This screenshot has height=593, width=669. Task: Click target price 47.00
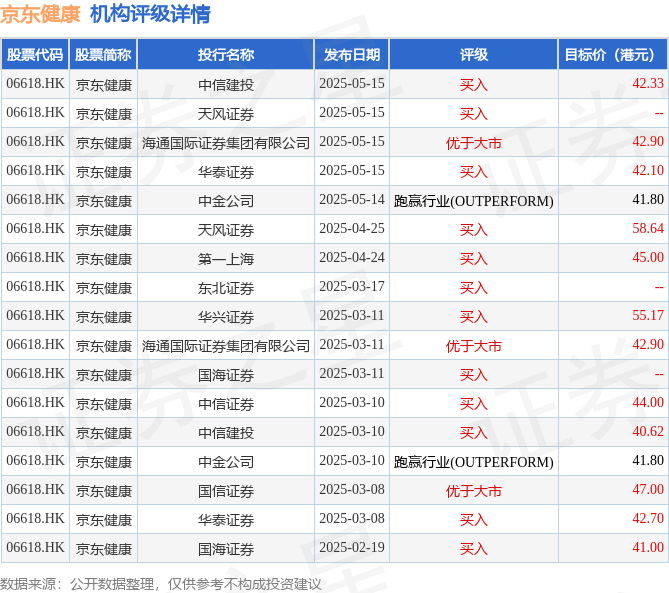[x=648, y=489]
